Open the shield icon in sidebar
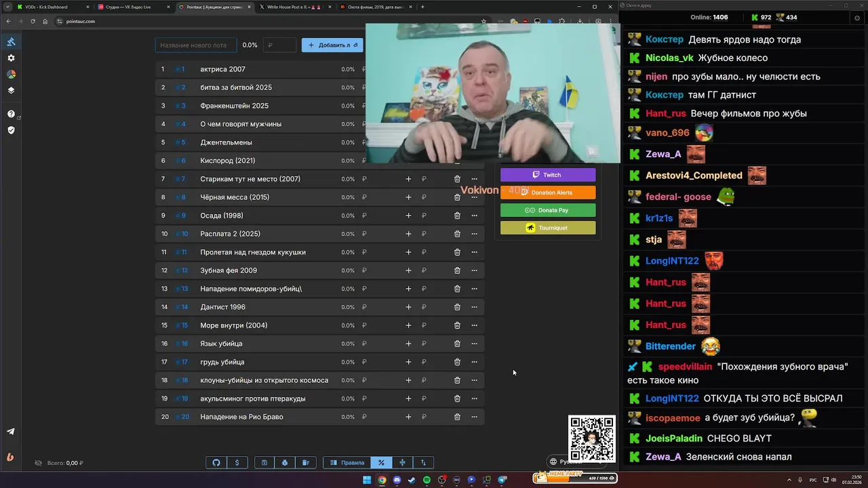Viewport: 868px width, 488px height. [11, 130]
